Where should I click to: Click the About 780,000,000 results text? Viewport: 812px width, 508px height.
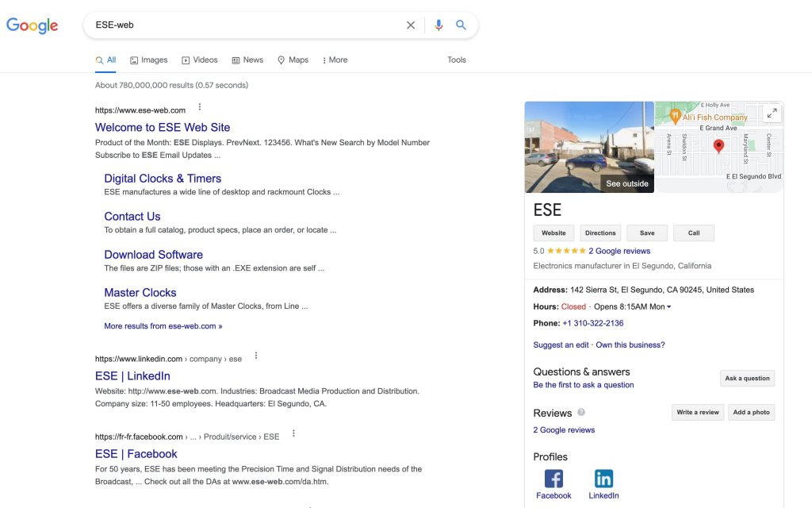click(x=171, y=86)
